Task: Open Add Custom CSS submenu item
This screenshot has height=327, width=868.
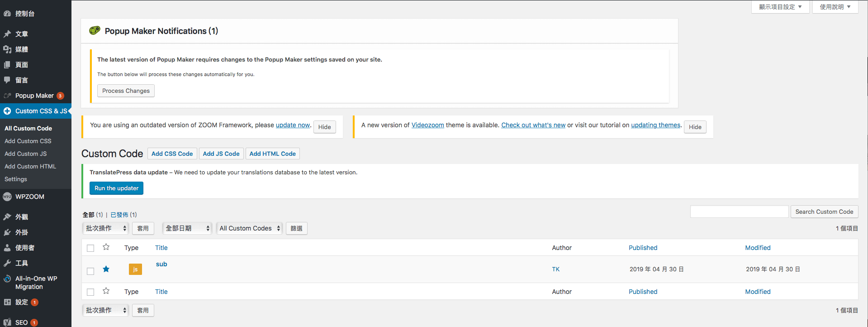Action: tap(28, 141)
